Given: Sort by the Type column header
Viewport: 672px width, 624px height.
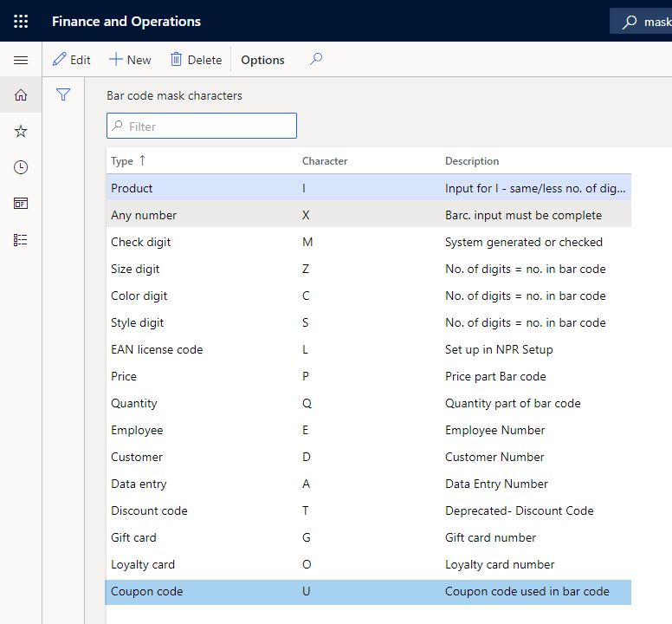Looking at the screenshot, I should 128,161.
